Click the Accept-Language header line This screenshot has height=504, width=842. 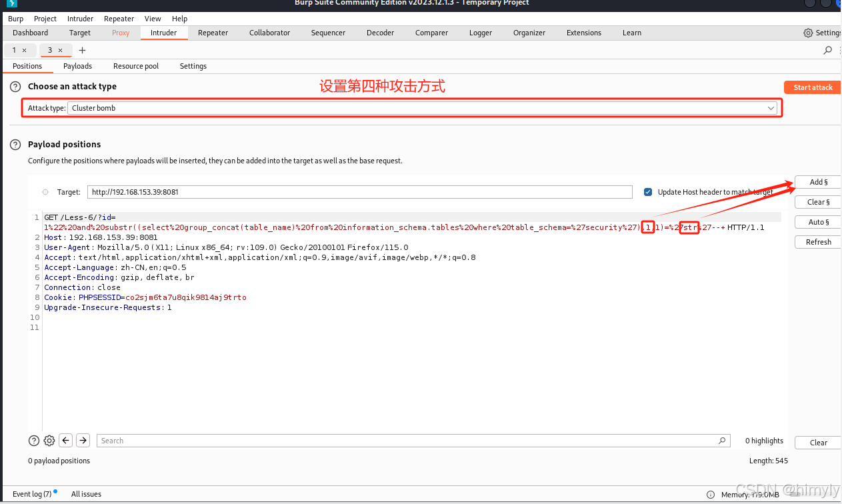(115, 267)
